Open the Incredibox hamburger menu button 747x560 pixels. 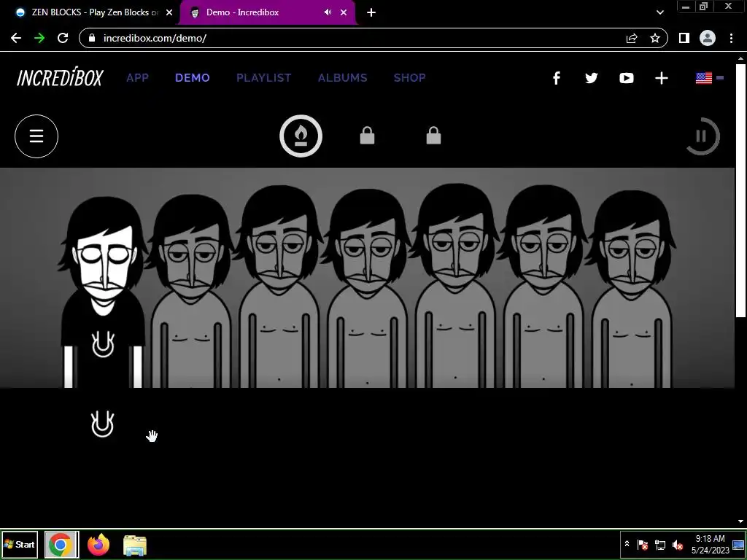(x=36, y=136)
